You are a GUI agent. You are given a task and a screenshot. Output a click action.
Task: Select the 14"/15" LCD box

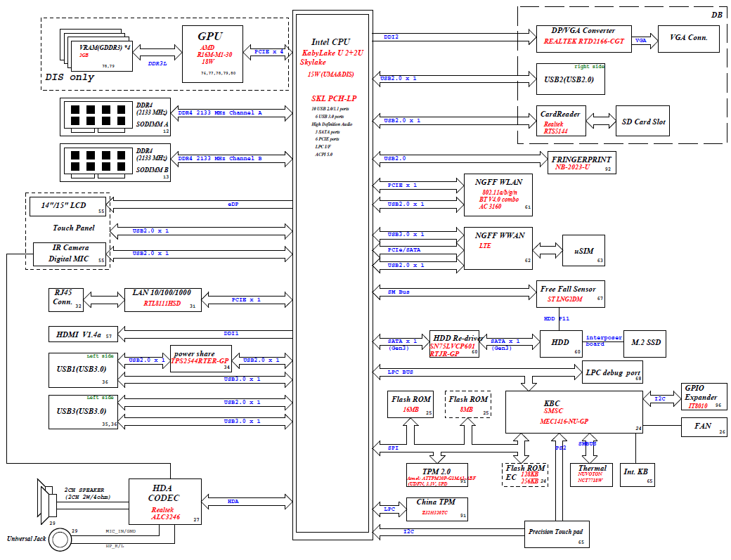[68, 207]
